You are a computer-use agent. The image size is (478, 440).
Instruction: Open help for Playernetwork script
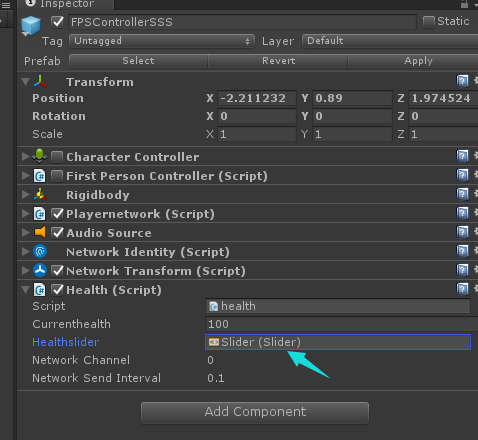click(462, 213)
